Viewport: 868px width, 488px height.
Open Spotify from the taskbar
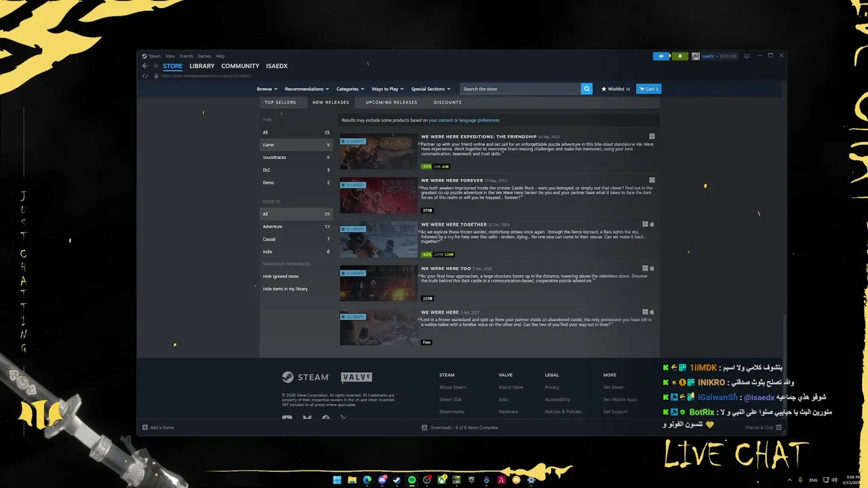(x=412, y=481)
